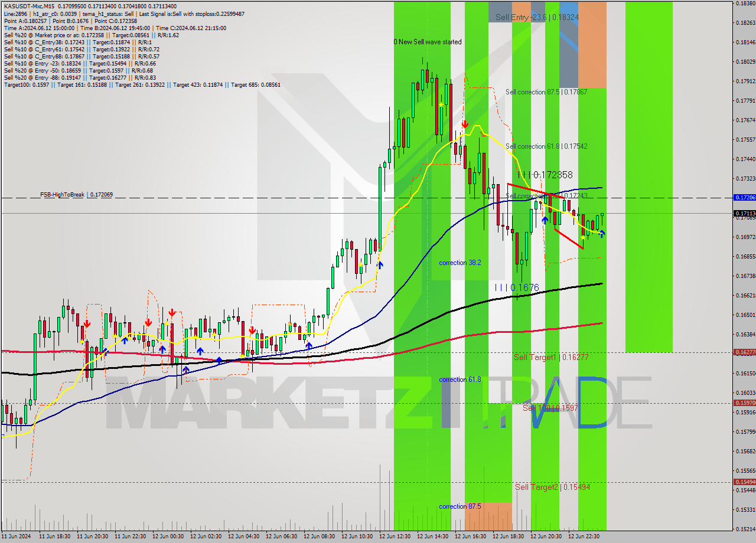
Task: Click the '12 Jun 18:30' time axis label
Action: click(x=509, y=537)
